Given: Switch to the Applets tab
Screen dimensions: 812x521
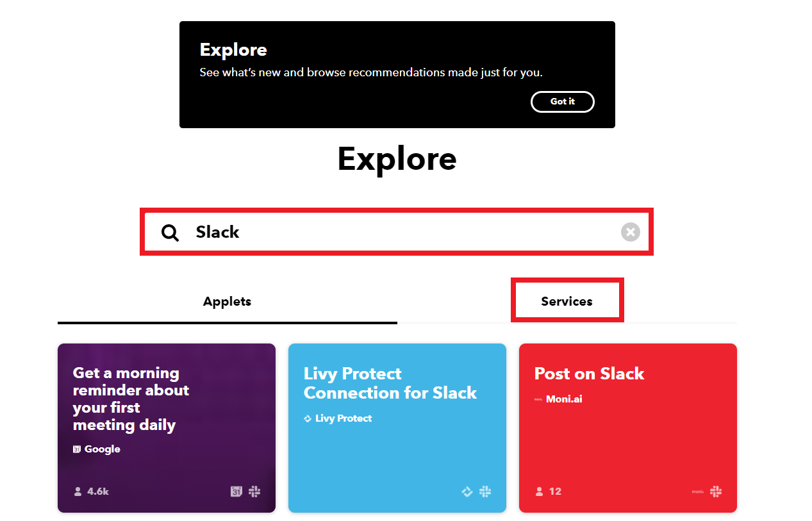Looking at the screenshot, I should point(227,301).
